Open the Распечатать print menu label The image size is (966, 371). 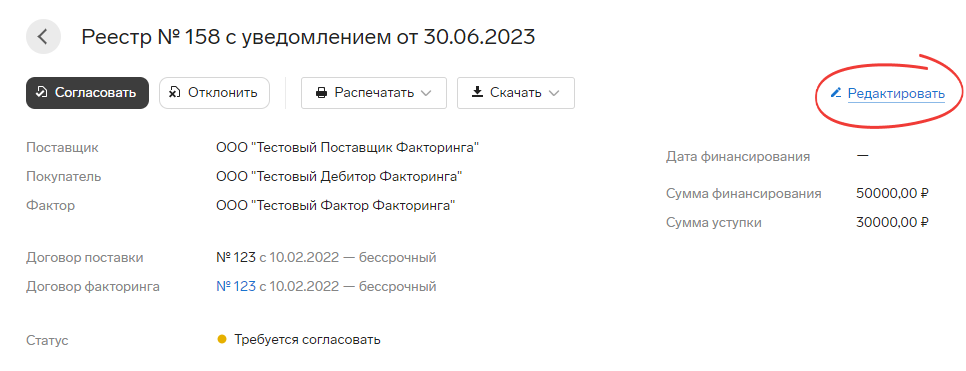(x=374, y=93)
